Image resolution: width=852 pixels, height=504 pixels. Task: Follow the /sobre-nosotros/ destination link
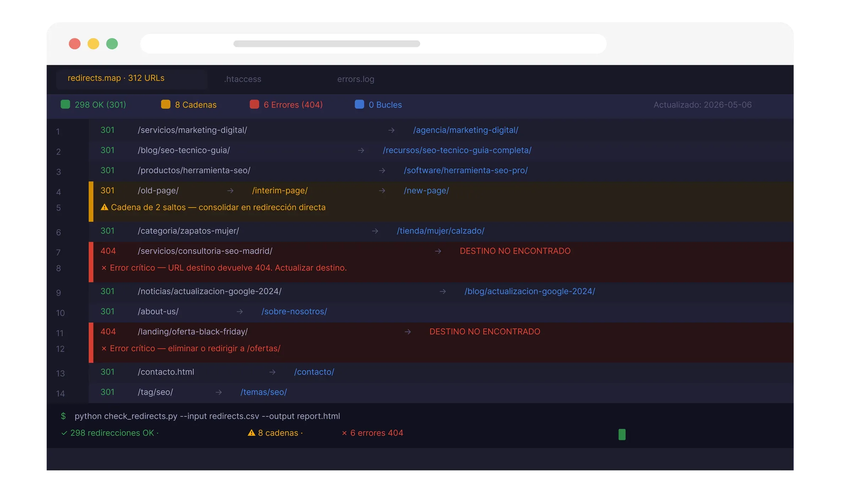[294, 311]
